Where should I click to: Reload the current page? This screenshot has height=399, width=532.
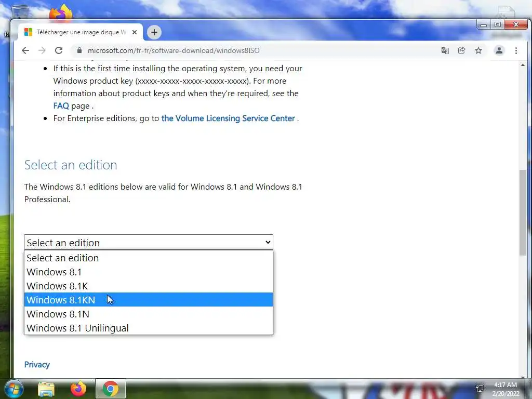click(59, 50)
